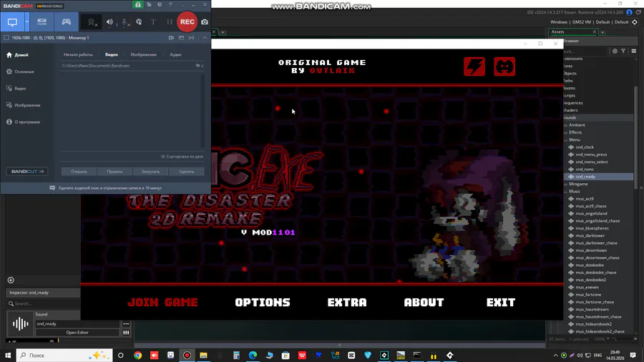Select Bandicam HDMI device recording mode

[x=42, y=22]
